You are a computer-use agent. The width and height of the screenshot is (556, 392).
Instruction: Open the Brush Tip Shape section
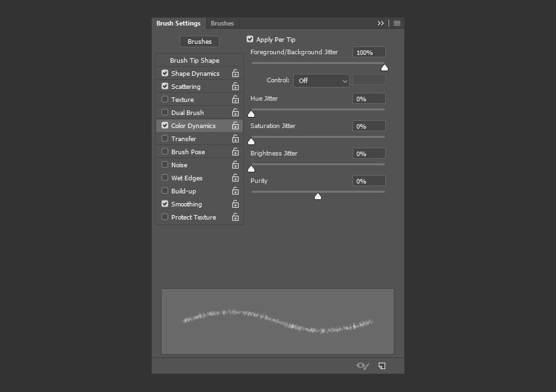tap(195, 61)
